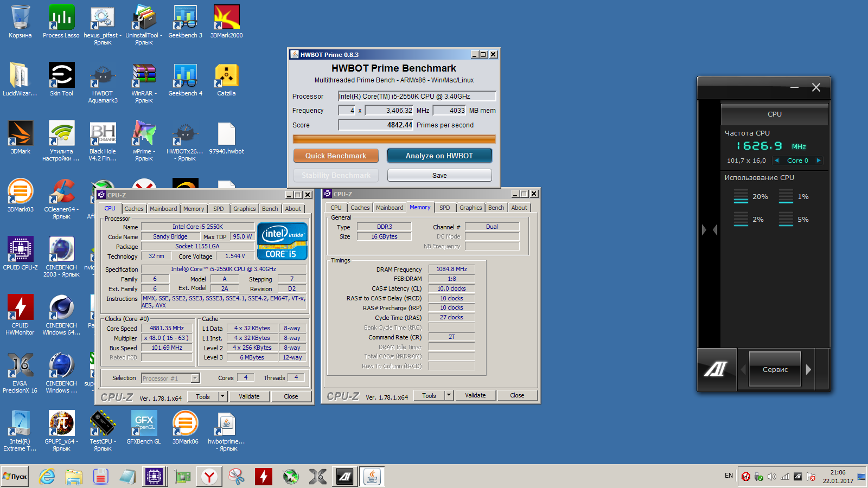Viewport: 868px width, 488px height.
Task: Open the GFXBench GL desktop icon
Action: [x=144, y=428]
